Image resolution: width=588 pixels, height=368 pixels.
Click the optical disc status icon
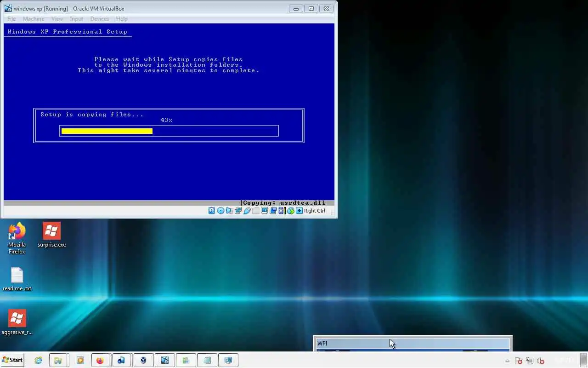pos(220,211)
